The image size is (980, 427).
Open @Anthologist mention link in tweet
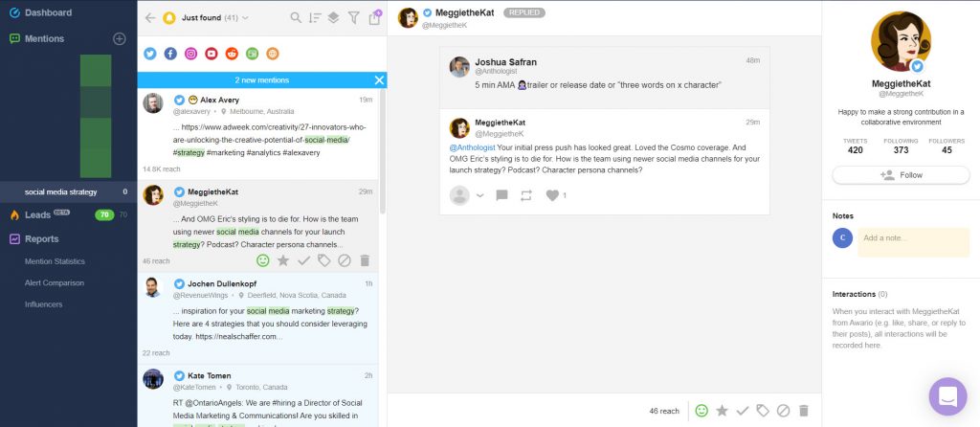tap(472, 147)
